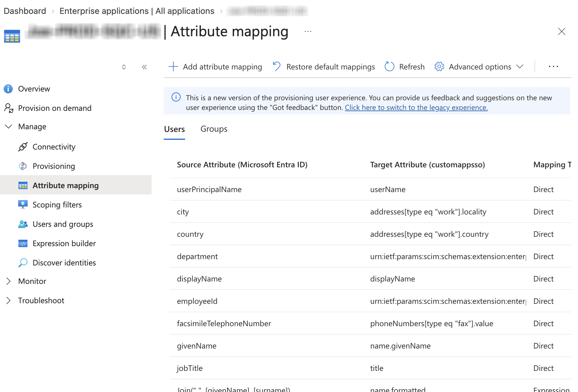
Task: Open the ellipsis beside the Attribute mapping title
Action: (x=308, y=31)
